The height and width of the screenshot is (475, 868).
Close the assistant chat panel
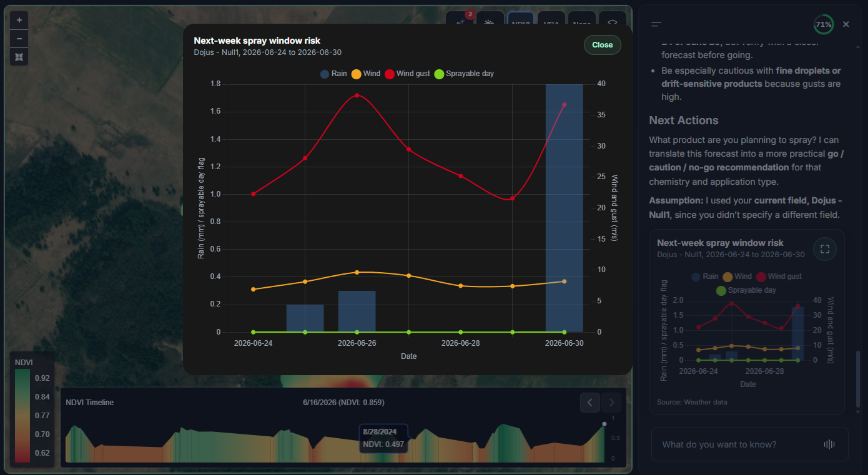coord(846,24)
